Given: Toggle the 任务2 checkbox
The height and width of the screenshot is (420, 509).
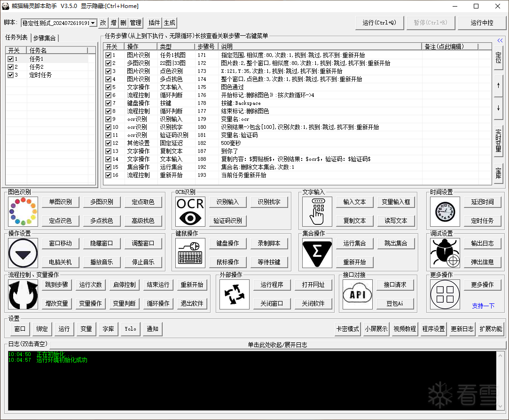Looking at the screenshot, I should [x=10, y=67].
